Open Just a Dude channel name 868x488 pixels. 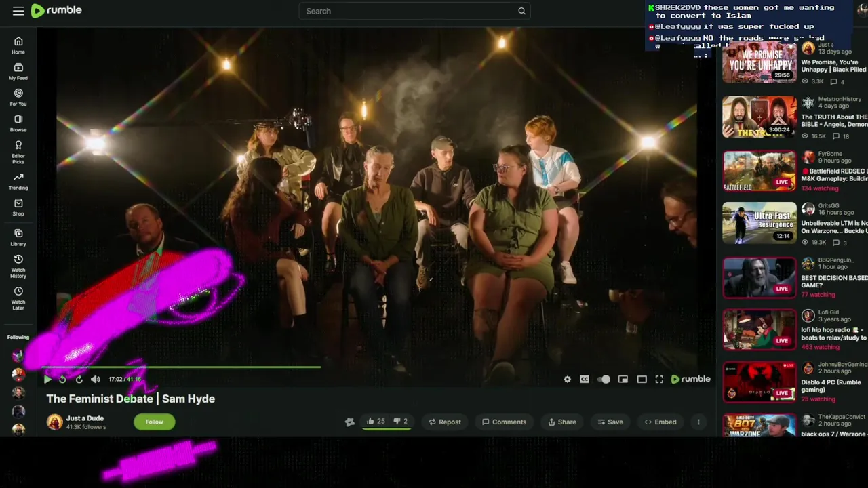85,418
